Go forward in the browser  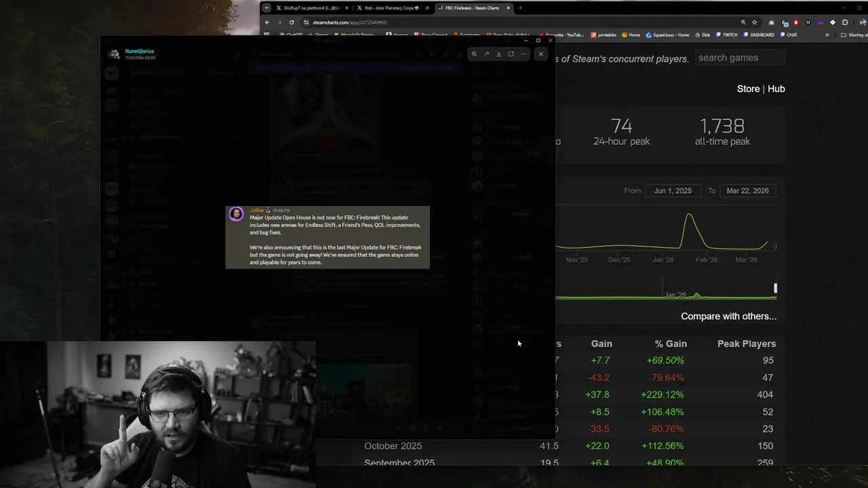point(279,22)
